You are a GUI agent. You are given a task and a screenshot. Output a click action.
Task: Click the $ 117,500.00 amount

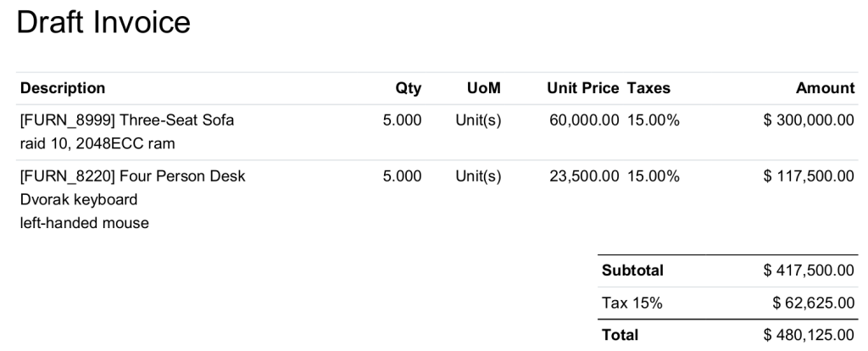[809, 176]
